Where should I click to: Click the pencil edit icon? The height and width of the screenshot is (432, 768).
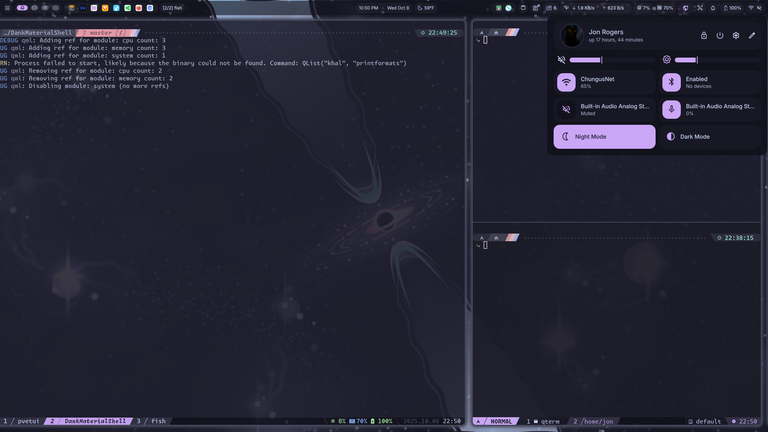(x=752, y=35)
